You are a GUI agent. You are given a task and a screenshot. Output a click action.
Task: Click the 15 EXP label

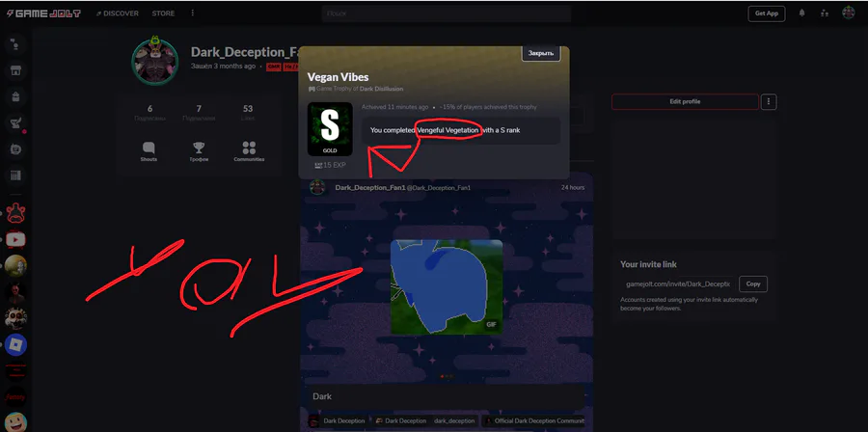coord(330,165)
